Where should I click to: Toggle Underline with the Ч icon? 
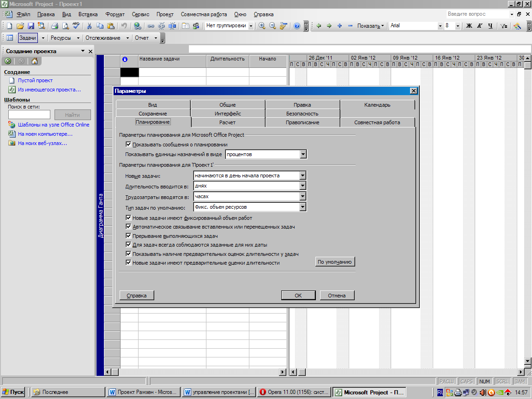click(490, 26)
